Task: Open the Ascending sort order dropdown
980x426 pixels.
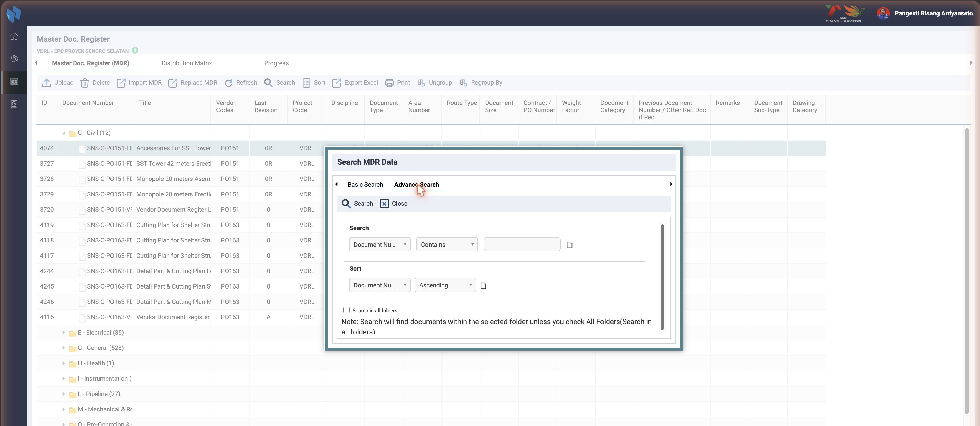Action: [445, 285]
